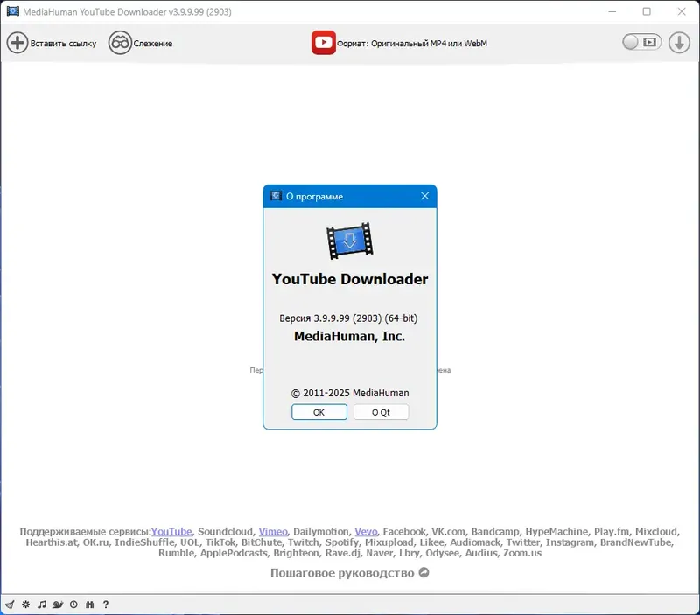Click the MediaHuman, Inc. text

pos(349,336)
